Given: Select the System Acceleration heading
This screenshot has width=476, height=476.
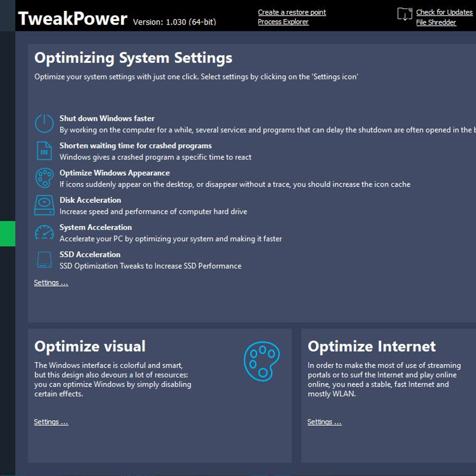Looking at the screenshot, I should [95, 227].
